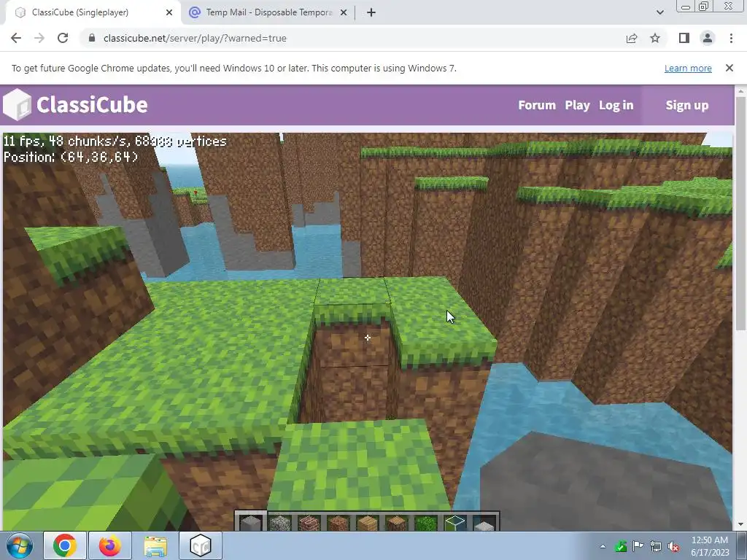Open Learn more link about Chrome updates

point(688,68)
